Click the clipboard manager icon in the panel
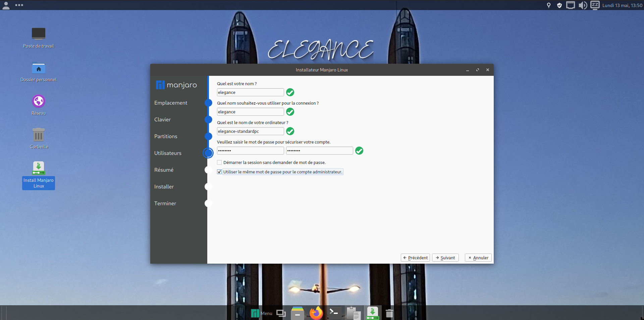Screen dimensions: 644x320 point(353,313)
